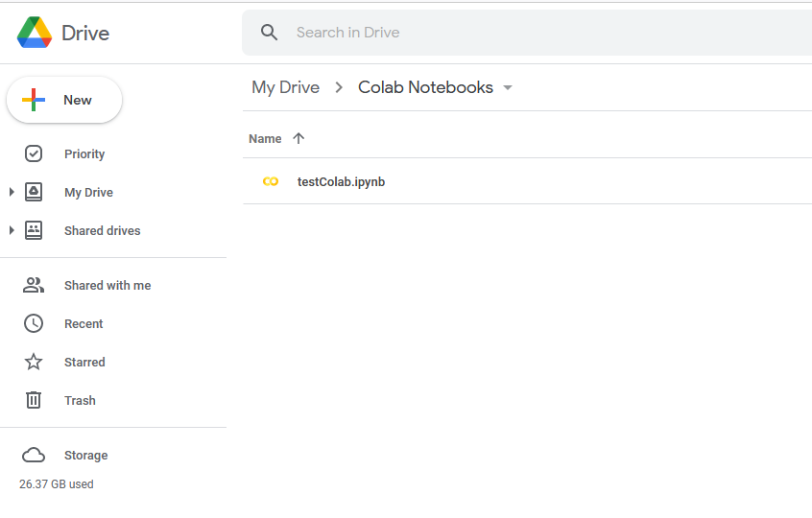Click the Google Drive logo icon
Viewport: 812px width, 518px height.
click(x=35, y=33)
